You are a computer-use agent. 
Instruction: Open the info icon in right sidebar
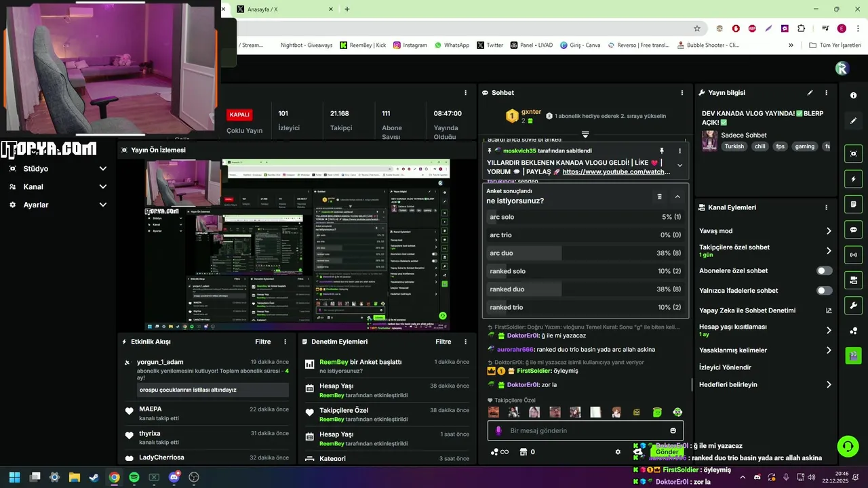(x=853, y=96)
